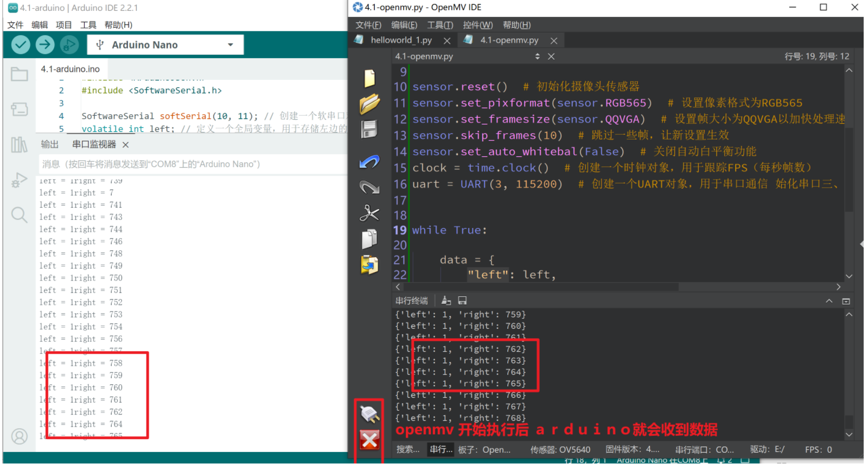Open OpenMV 帮助(H) menu
868x464 pixels.
pyautogui.click(x=516, y=25)
